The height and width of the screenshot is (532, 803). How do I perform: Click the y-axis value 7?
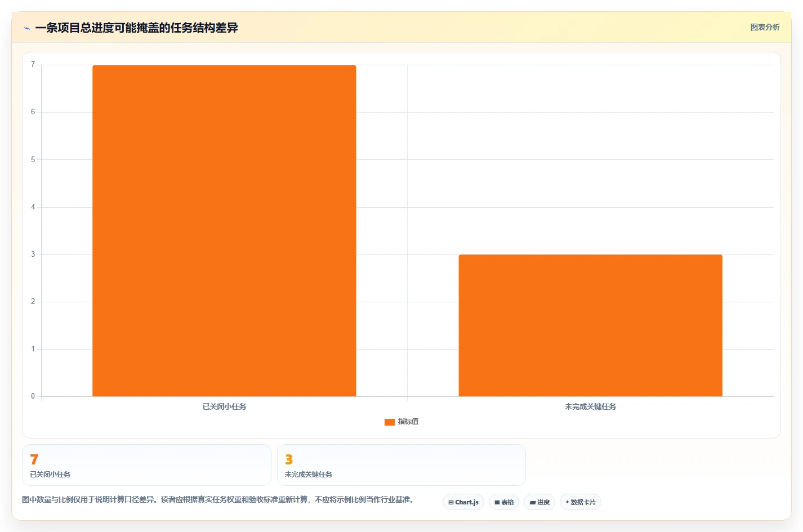(x=33, y=65)
